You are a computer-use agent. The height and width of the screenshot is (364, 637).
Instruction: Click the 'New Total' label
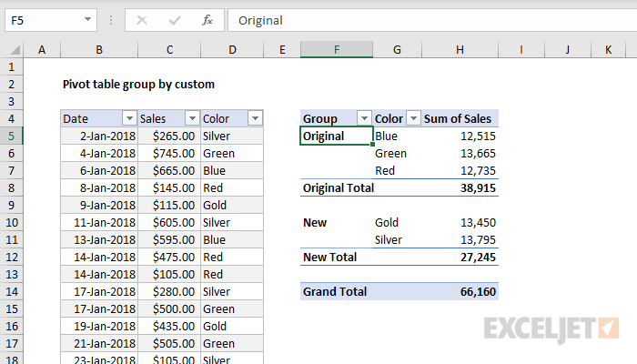(x=329, y=257)
